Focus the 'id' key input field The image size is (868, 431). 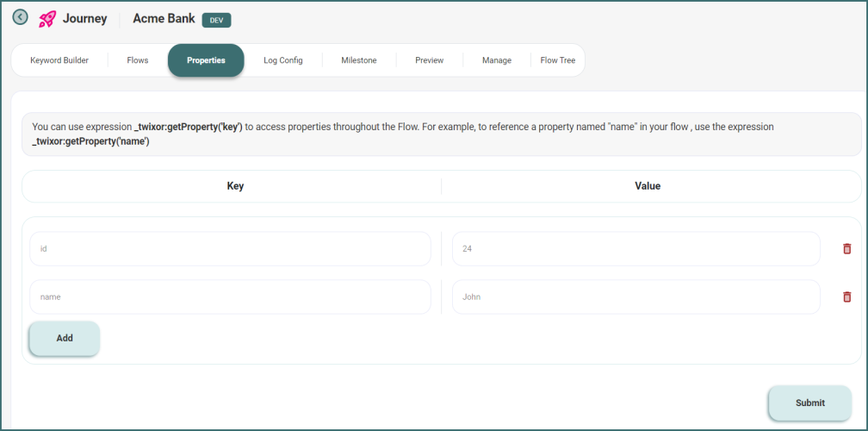(230, 248)
